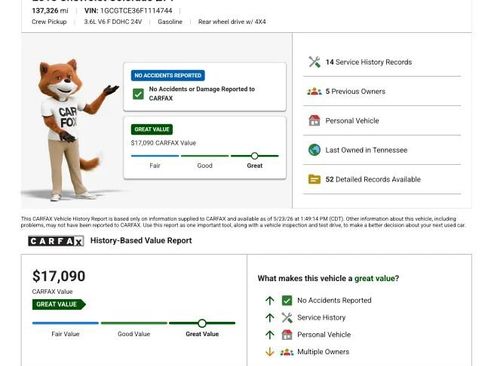Click the VIN number 1GCGTCE36F1114744
Image resolution: width=488 pixels, height=366 pixels.
click(x=136, y=11)
